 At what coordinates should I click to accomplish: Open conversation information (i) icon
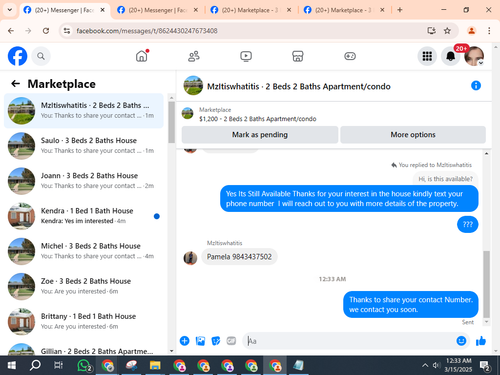pyautogui.click(x=476, y=86)
